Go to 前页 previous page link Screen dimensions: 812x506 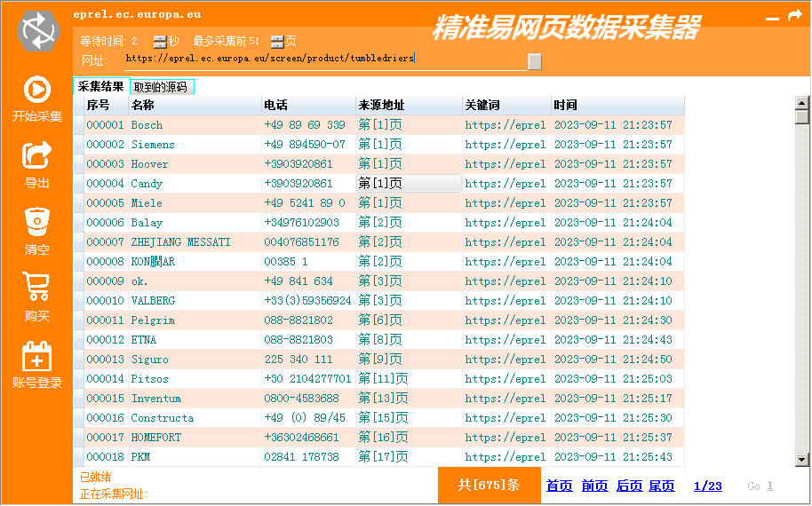[594, 486]
